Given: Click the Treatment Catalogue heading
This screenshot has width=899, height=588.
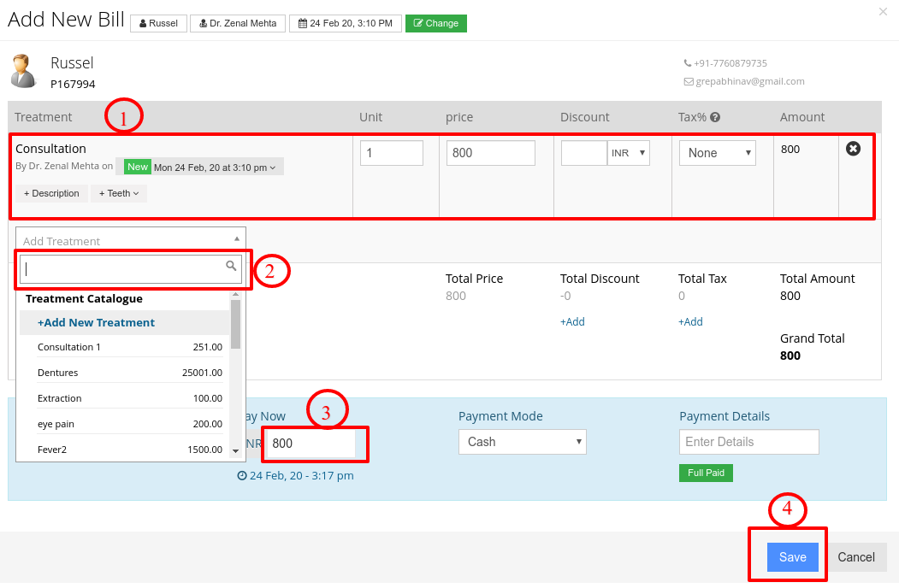Looking at the screenshot, I should (85, 298).
